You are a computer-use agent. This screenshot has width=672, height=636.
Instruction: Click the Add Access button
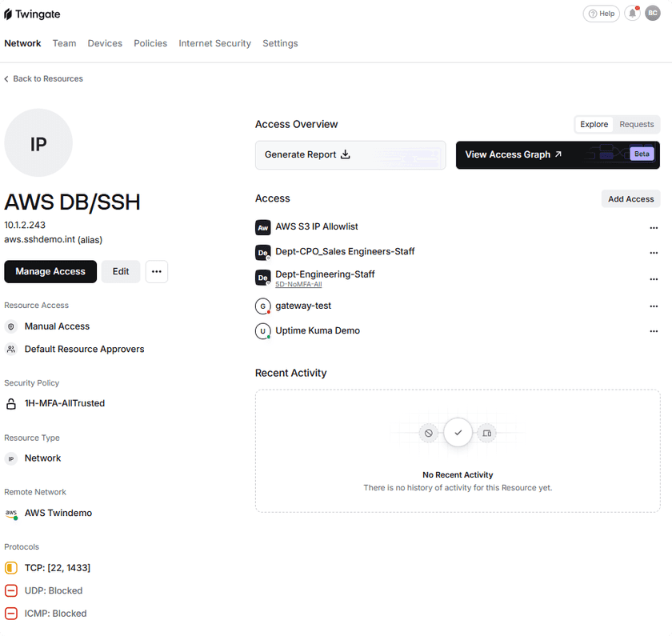coord(631,199)
